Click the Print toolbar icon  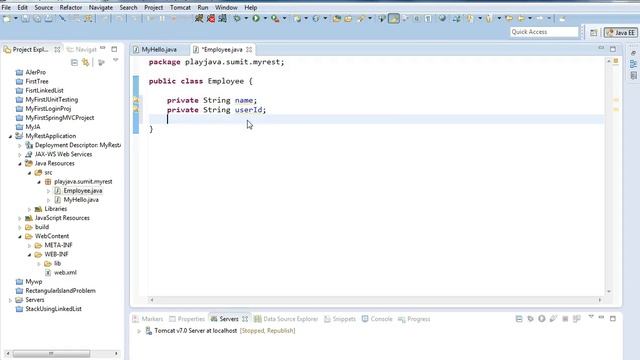[48, 19]
